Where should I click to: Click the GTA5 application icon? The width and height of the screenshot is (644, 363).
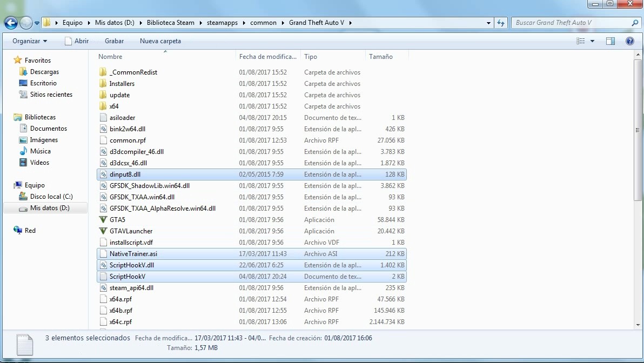(x=103, y=220)
